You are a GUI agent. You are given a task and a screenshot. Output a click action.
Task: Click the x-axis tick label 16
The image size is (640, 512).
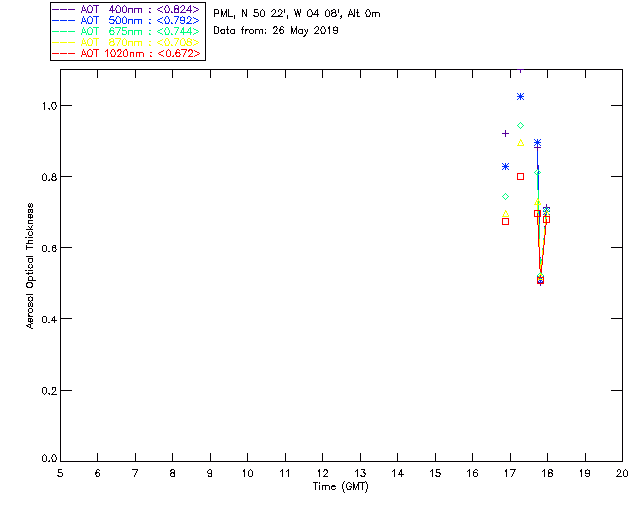click(x=472, y=473)
